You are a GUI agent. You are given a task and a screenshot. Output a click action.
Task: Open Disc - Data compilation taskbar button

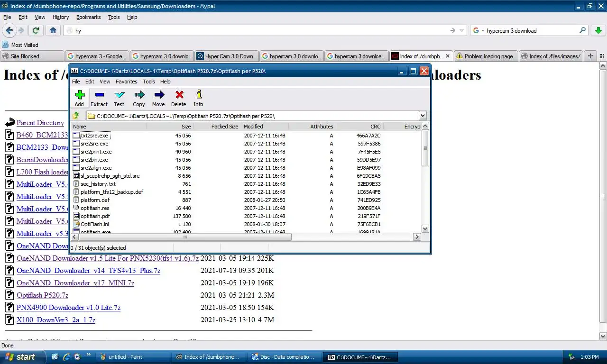coord(285,357)
